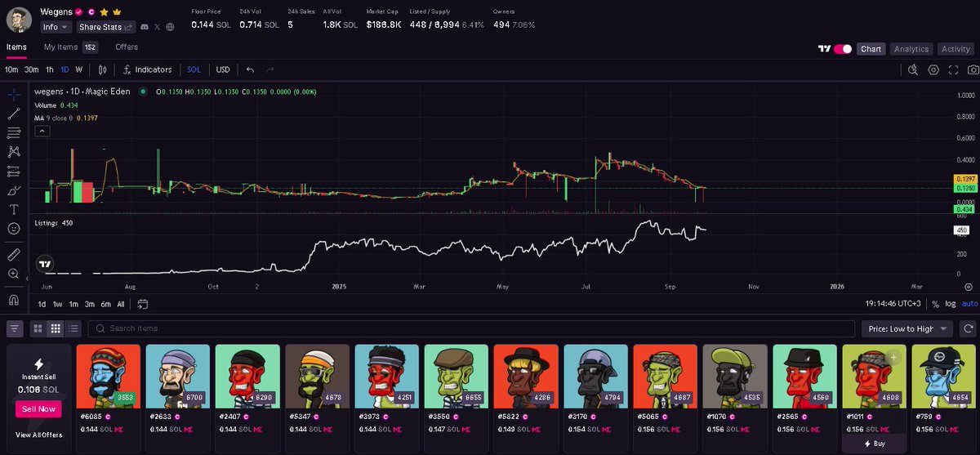The image size is (980, 455).
Task: Open the NFT thumbnail for item #6085
Action: point(107,376)
